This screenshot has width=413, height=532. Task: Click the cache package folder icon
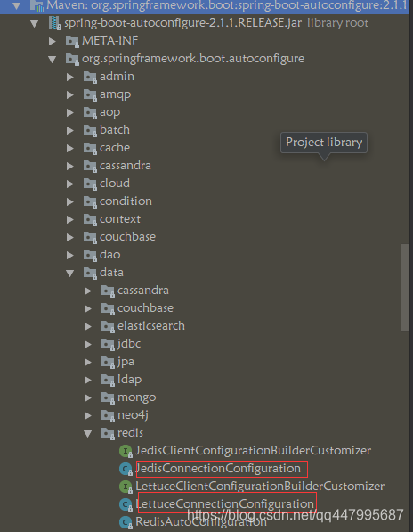pos(90,148)
